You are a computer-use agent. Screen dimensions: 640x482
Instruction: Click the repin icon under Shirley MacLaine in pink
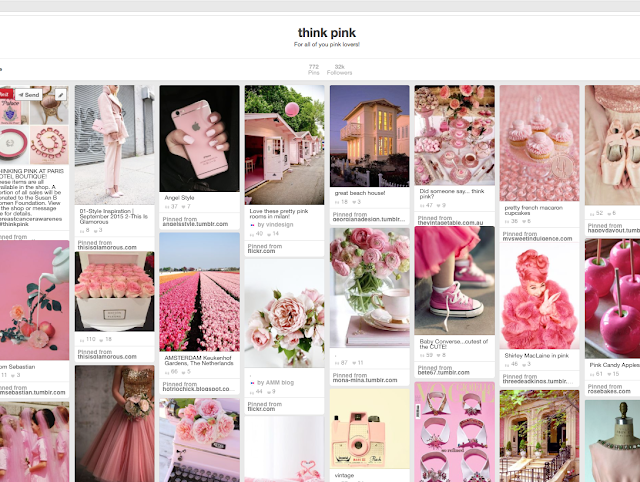click(x=507, y=364)
